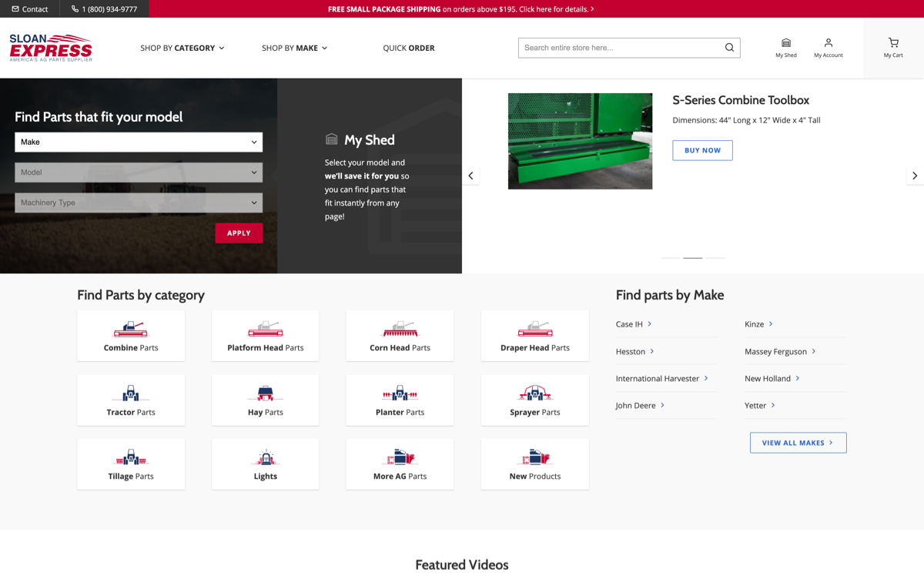Select Massey Ferguson make
The height and width of the screenshot is (576, 924).
[x=780, y=351]
